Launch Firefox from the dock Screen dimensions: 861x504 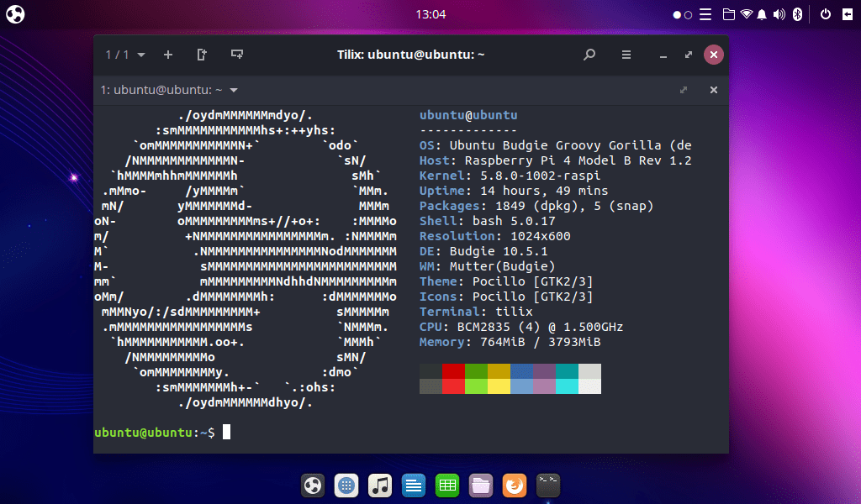coord(514,485)
